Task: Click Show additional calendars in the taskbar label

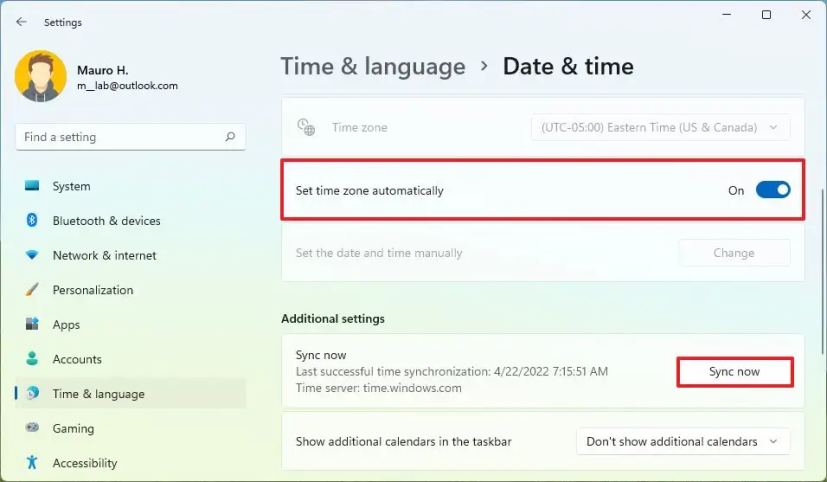Action: 403,441
